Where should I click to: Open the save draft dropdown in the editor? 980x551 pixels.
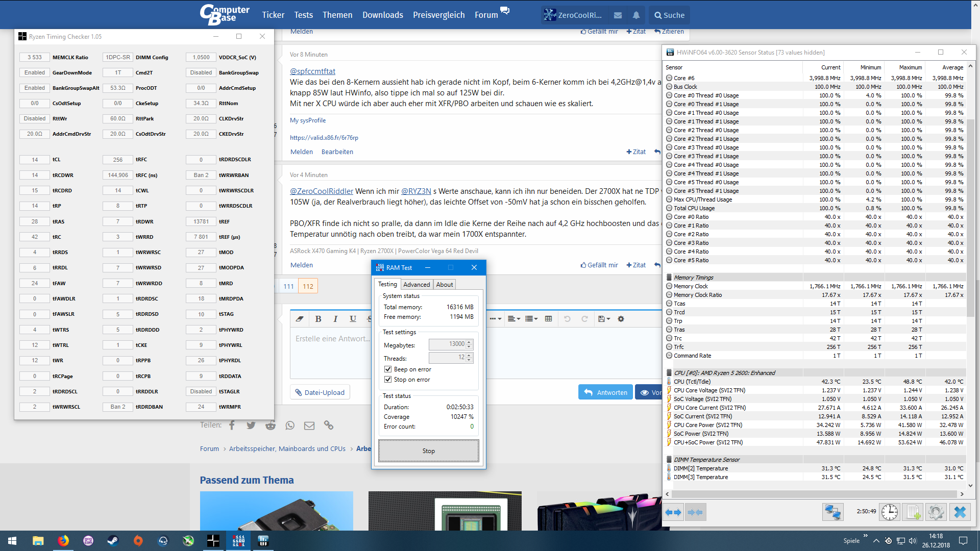tap(604, 318)
